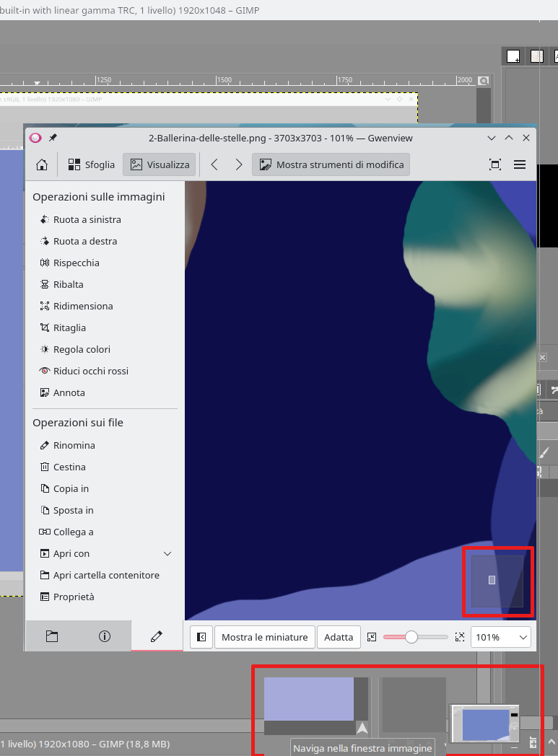
Task: Pin window with the titlebar pin icon
Action: [x=53, y=138]
